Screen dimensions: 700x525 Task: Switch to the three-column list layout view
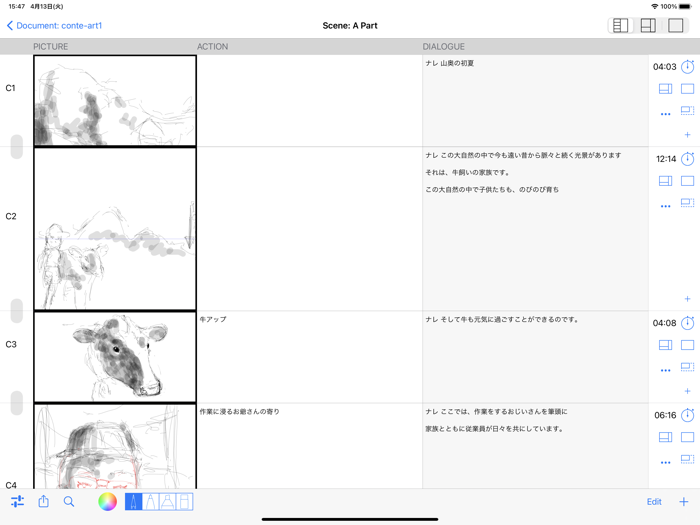tap(620, 25)
